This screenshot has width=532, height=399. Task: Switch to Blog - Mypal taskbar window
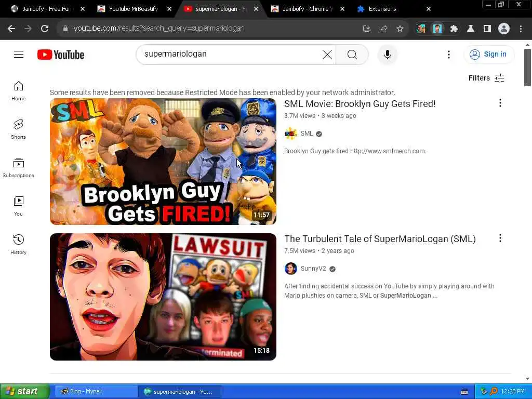95,392
